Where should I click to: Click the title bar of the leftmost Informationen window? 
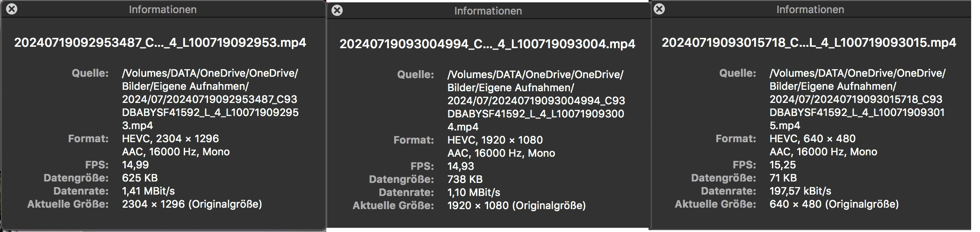[162, 9]
